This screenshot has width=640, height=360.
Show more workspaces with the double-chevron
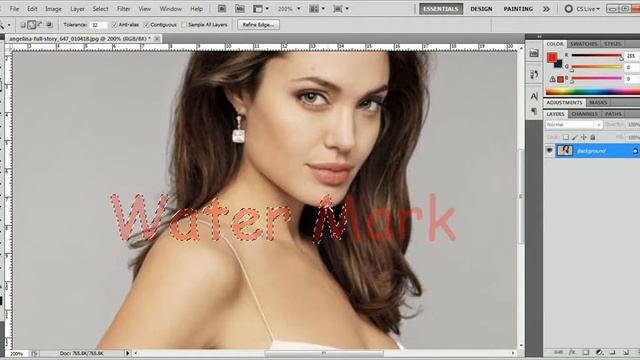(546, 9)
